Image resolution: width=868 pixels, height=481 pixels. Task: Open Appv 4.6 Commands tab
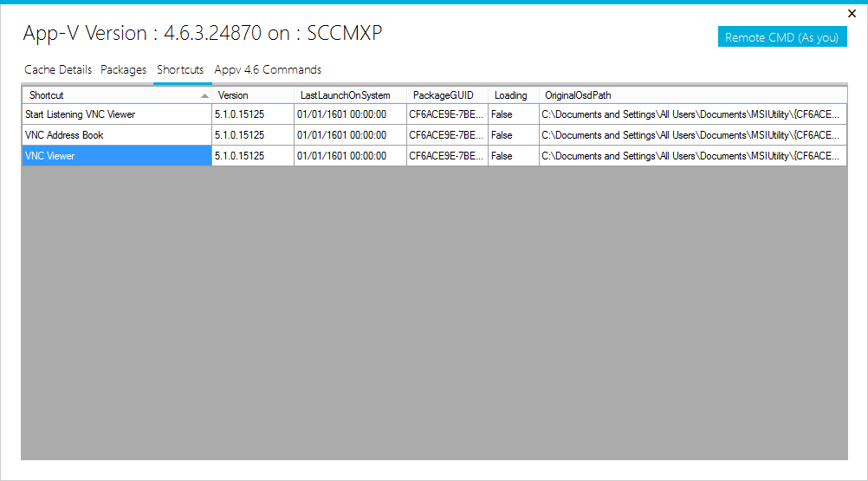[x=268, y=69]
